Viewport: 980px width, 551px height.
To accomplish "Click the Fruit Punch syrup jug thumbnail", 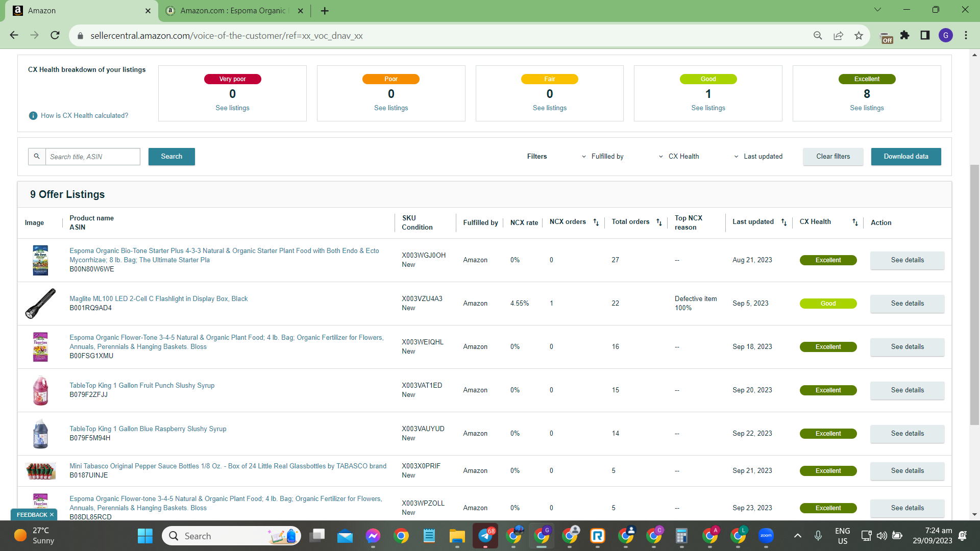I will (40, 390).
